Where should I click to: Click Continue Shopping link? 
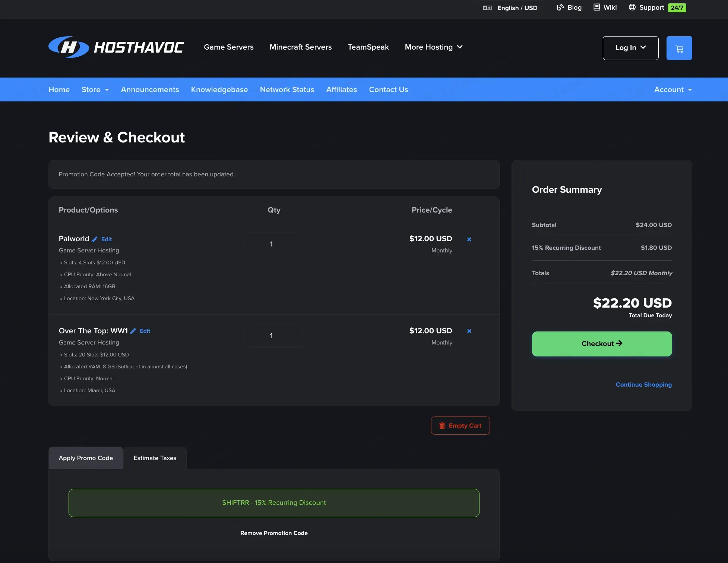point(644,385)
